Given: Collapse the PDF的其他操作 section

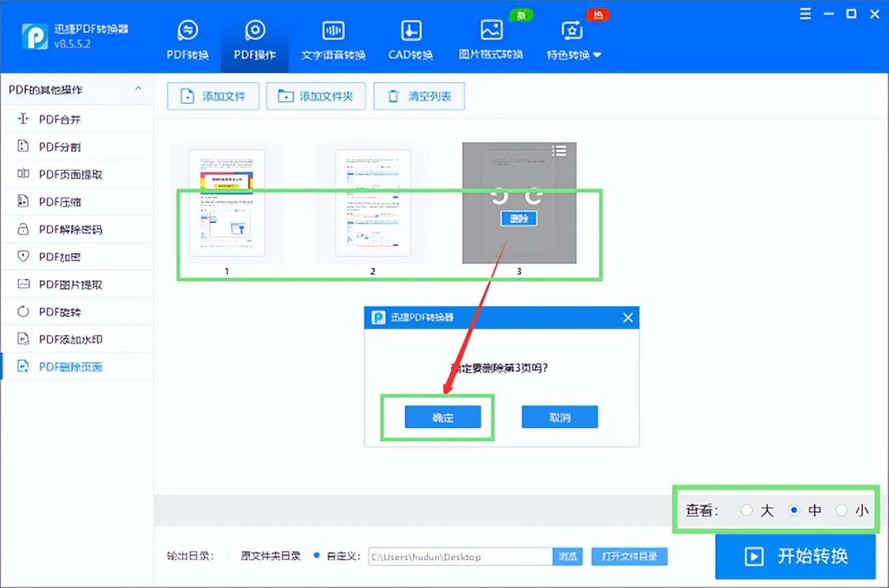Looking at the screenshot, I should point(137,89).
